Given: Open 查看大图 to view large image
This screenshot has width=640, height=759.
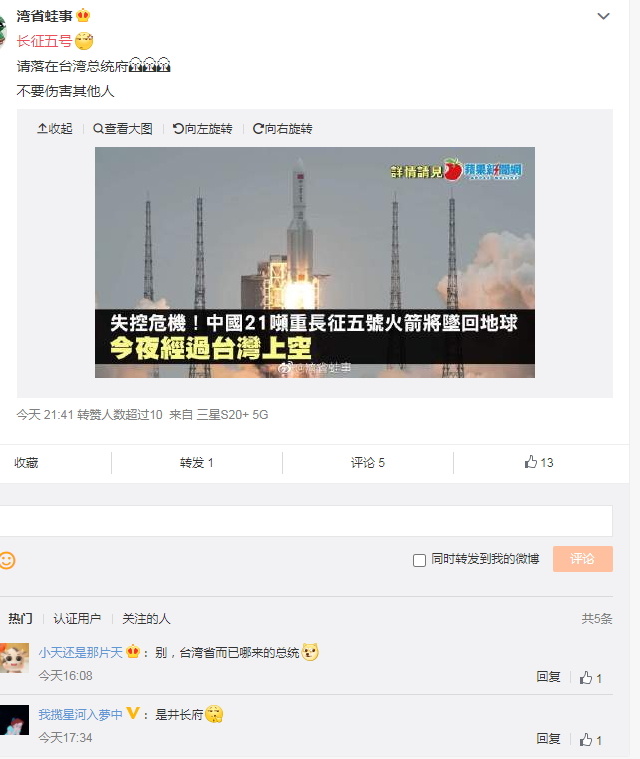Looking at the screenshot, I should pyautogui.click(x=123, y=129).
